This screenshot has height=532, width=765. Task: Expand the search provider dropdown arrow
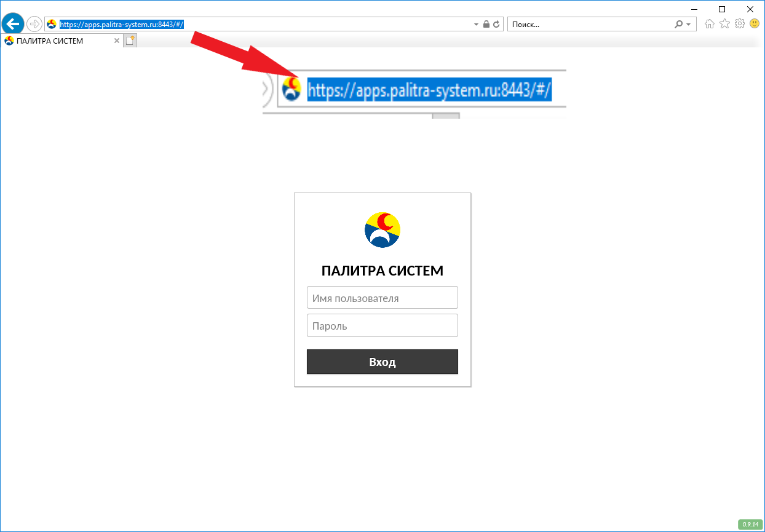coord(688,25)
